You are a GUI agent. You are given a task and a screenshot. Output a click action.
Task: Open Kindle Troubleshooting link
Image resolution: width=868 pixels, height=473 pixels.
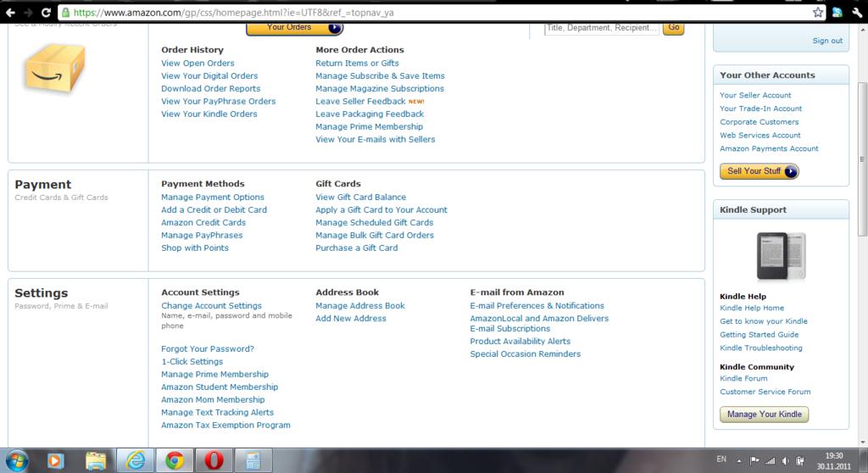(x=760, y=348)
